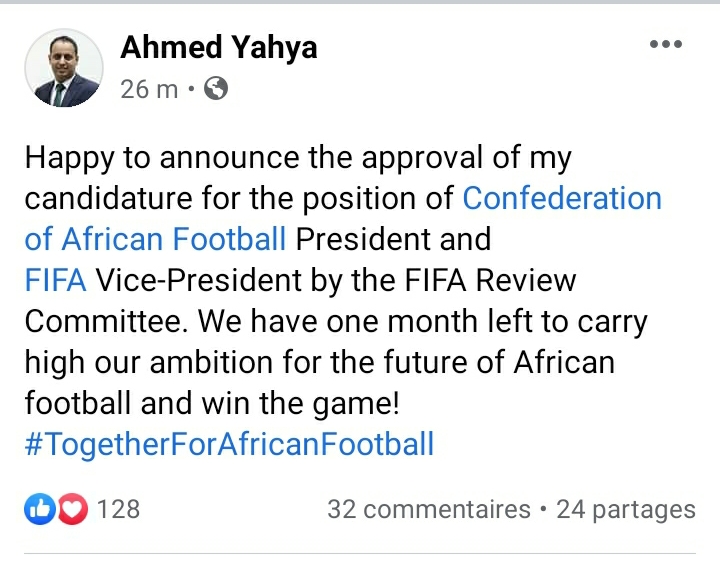Click the blue thumbs-up Like reaction icon

[x=39, y=509]
